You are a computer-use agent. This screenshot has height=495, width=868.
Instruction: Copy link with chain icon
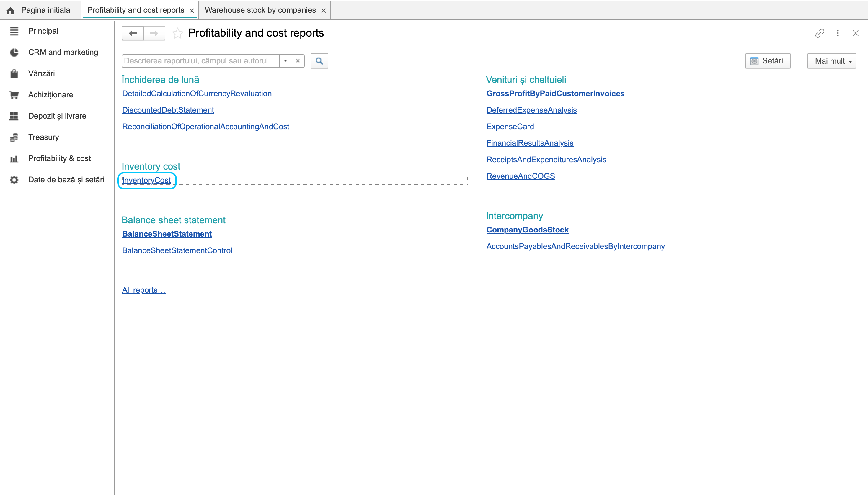pos(820,33)
